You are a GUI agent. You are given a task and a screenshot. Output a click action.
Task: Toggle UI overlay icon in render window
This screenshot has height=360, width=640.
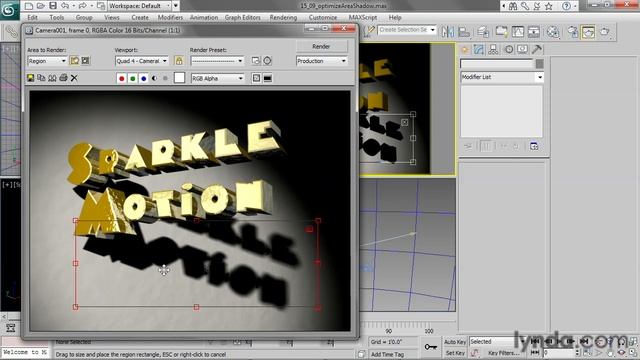(x=256, y=78)
